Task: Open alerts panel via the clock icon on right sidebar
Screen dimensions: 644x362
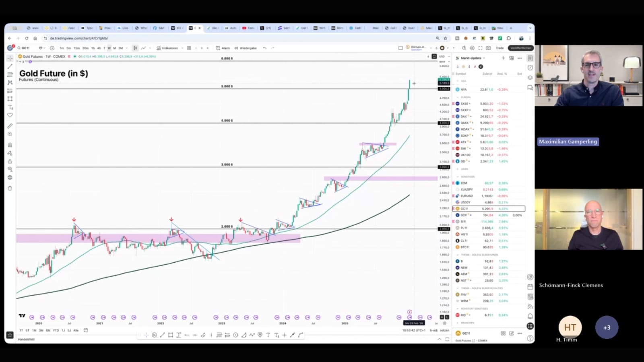Action: 530,68
